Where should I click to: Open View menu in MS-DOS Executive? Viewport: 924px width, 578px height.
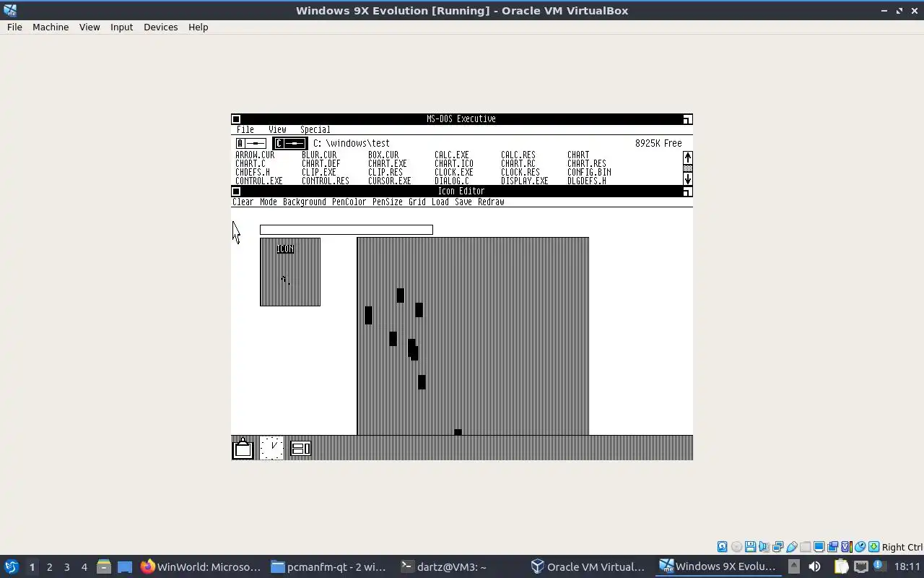coord(277,130)
